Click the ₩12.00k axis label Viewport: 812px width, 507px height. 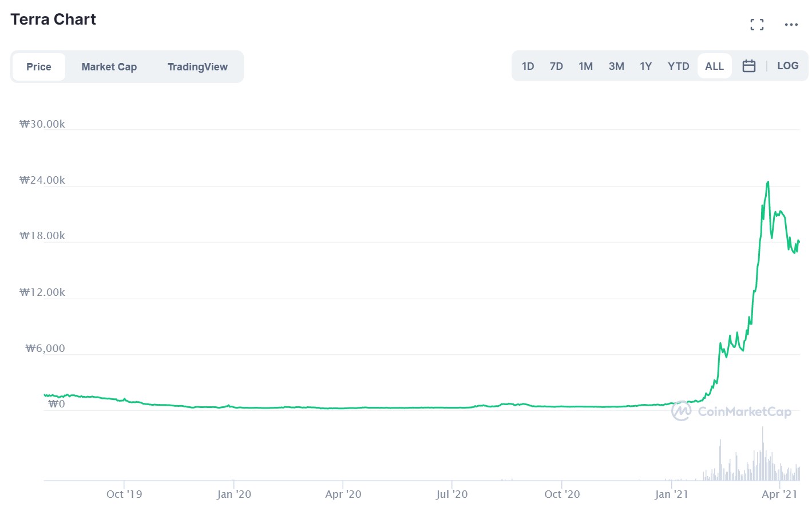pyautogui.click(x=42, y=292)
